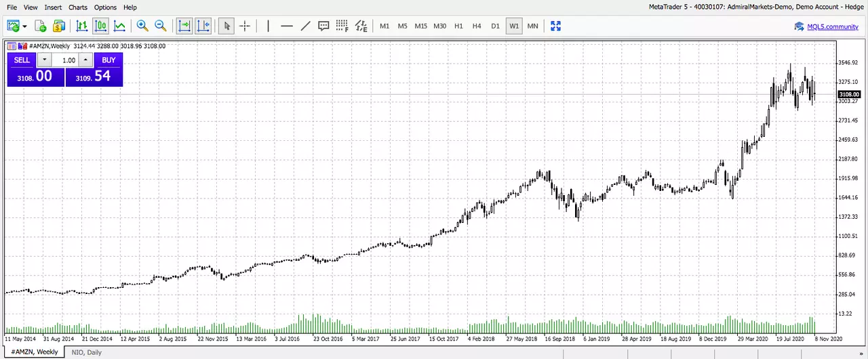The image size is (868, 359).
Task: Select the cursor arrow tool
Action: pos(227,26)
